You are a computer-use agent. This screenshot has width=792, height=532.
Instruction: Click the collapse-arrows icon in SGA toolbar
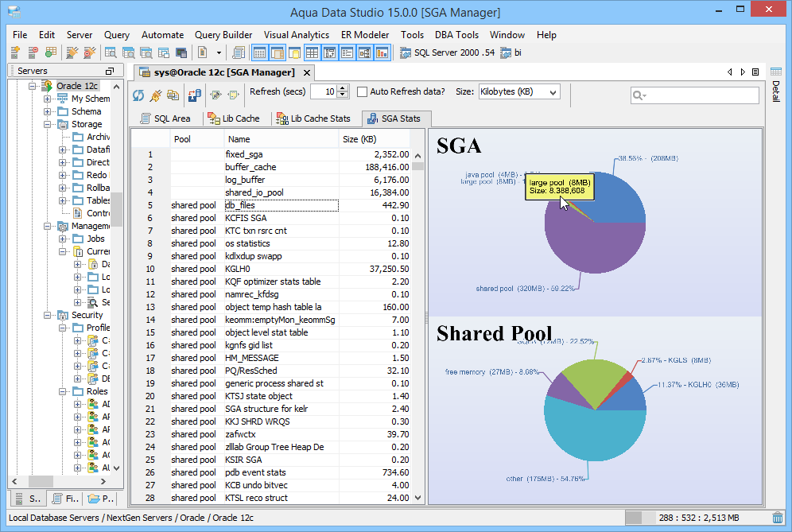tap(233, 95)
